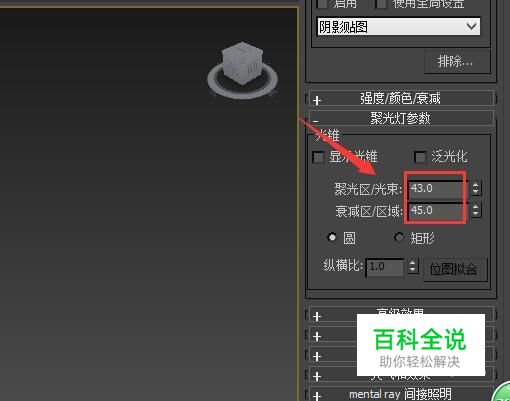Expand the mental ray 间接照明 rollout

[x=400, y=394]
